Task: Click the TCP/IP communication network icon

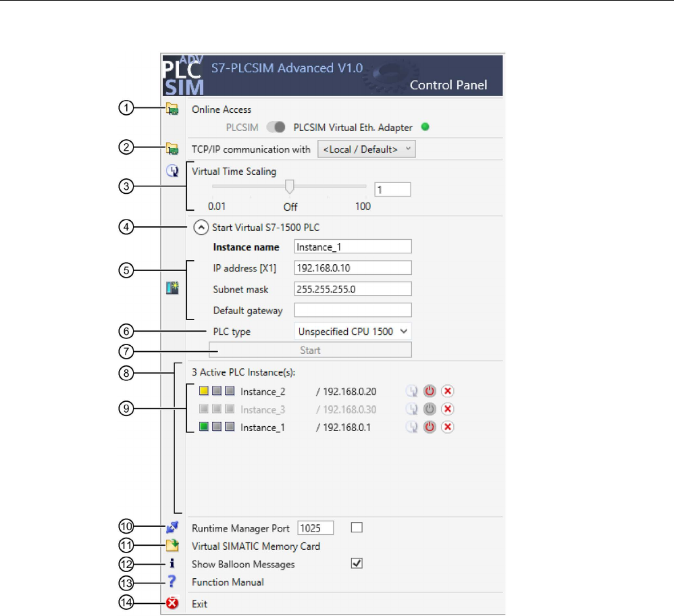Action: click(172, 149)
